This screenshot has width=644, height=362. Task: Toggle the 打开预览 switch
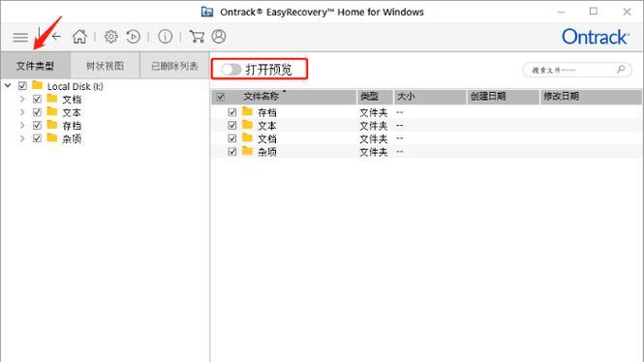click(x=230, y=70)
